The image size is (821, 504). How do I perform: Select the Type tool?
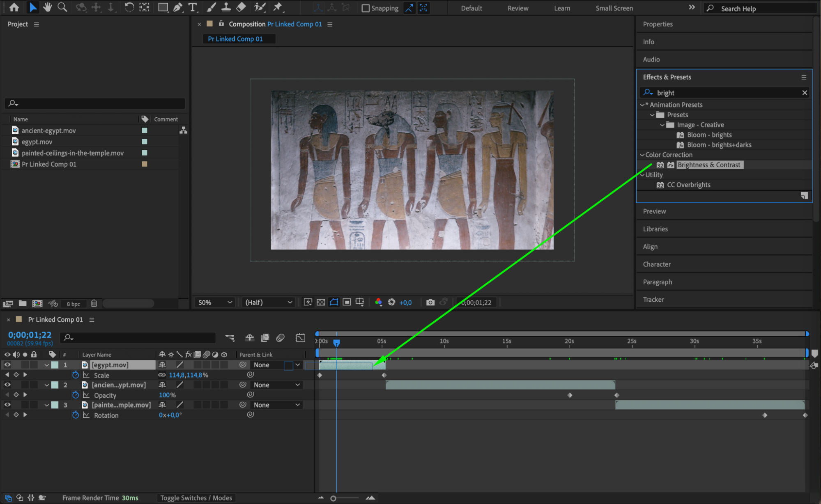tap(192, 7)
